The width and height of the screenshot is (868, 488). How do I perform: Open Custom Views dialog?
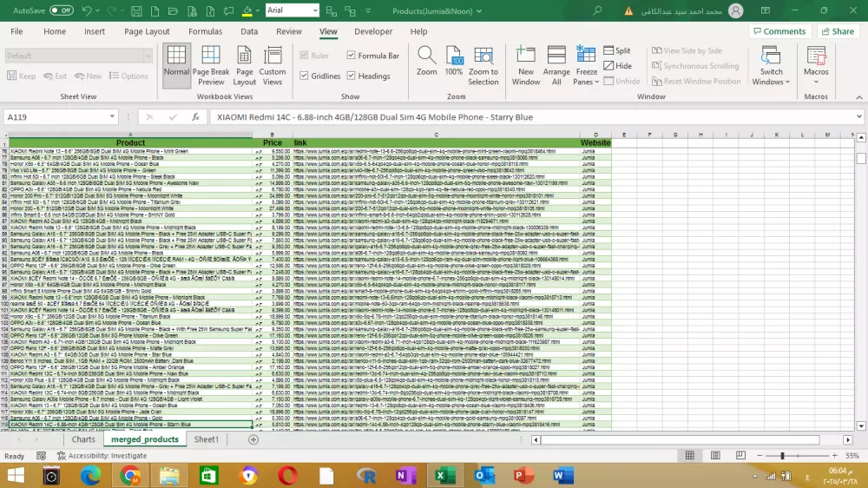pyautogui.click(x=273, y=66)
